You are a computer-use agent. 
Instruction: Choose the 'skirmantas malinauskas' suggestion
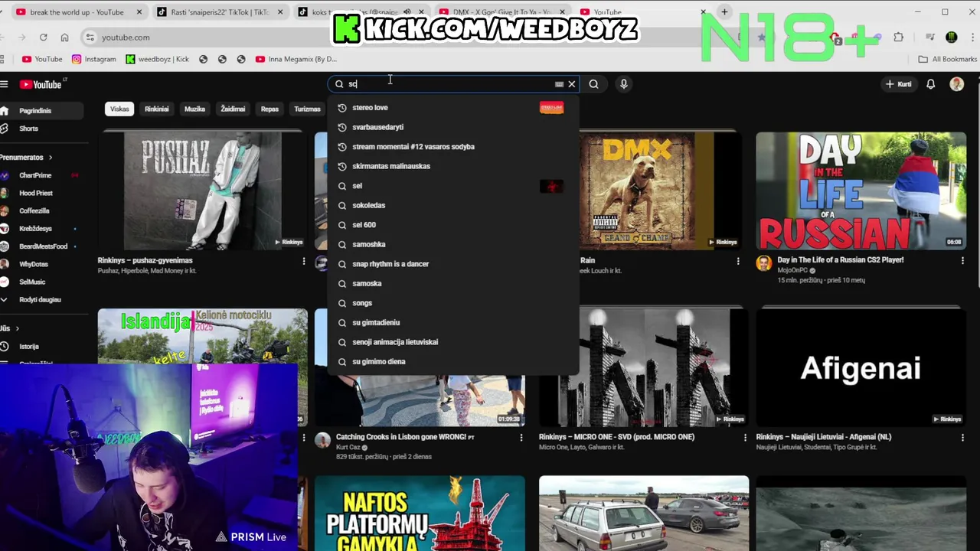(453, 166)
